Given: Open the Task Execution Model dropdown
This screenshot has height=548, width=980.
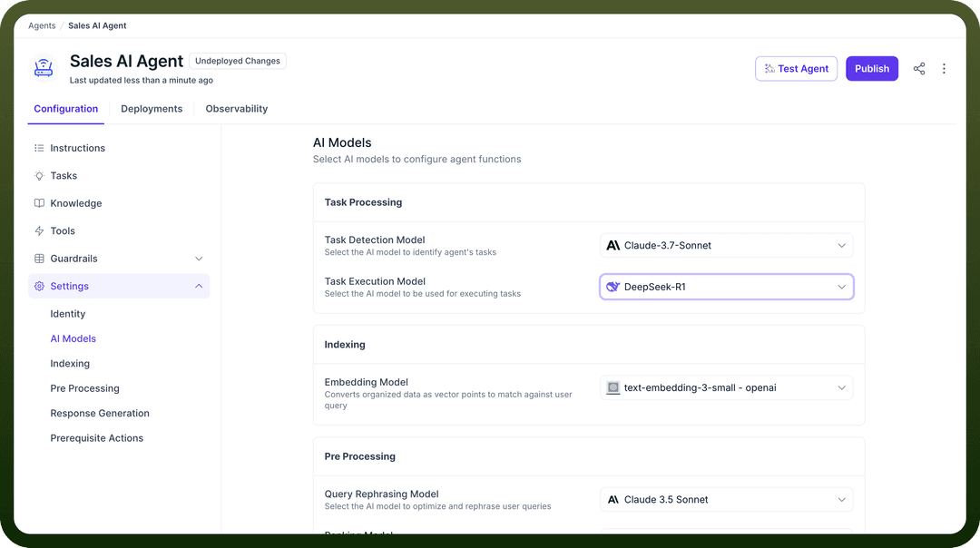Looking at the screenshot, I should (x=726, y=287).
